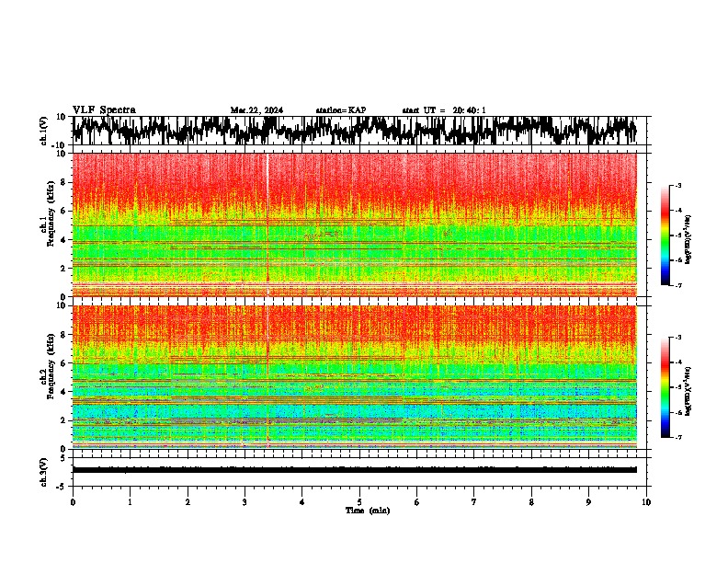This screenshot has width=728, height=563.
Task: Click the "ch.1(V)" waveform axis label
Action: (44, 131)
